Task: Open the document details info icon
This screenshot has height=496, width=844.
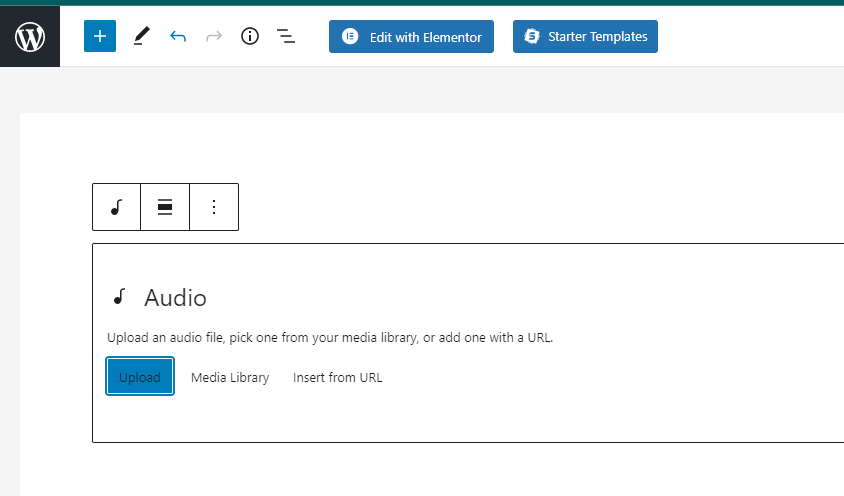Action: coord(250,36)
